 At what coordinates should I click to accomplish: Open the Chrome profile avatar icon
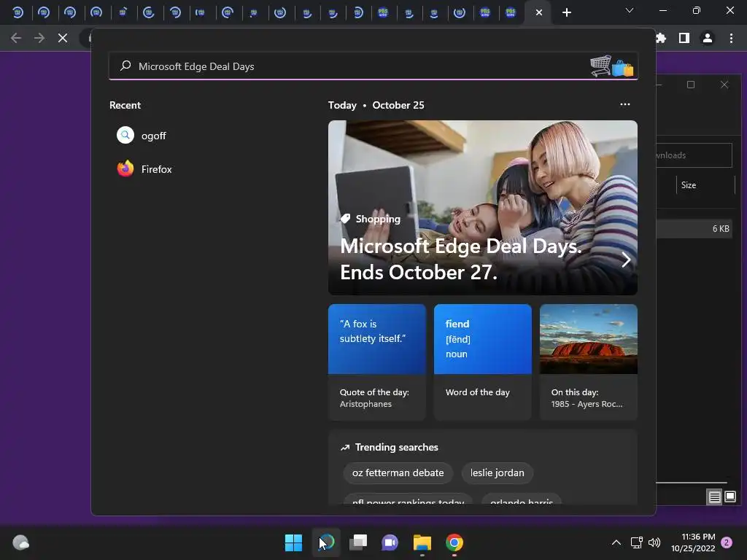(708, 38)
